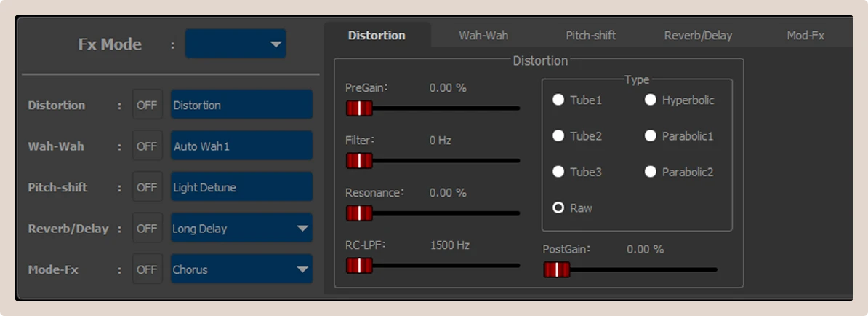
Task: Open the Pitch-shift tab
Action: pyautogui.click(x=590, y=35)
